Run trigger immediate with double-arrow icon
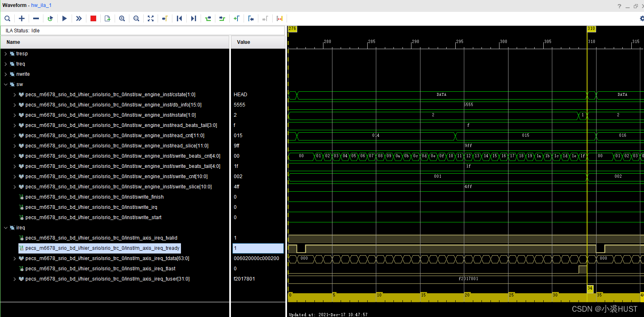This screenshot has width=644, height=317. point(79,18)
